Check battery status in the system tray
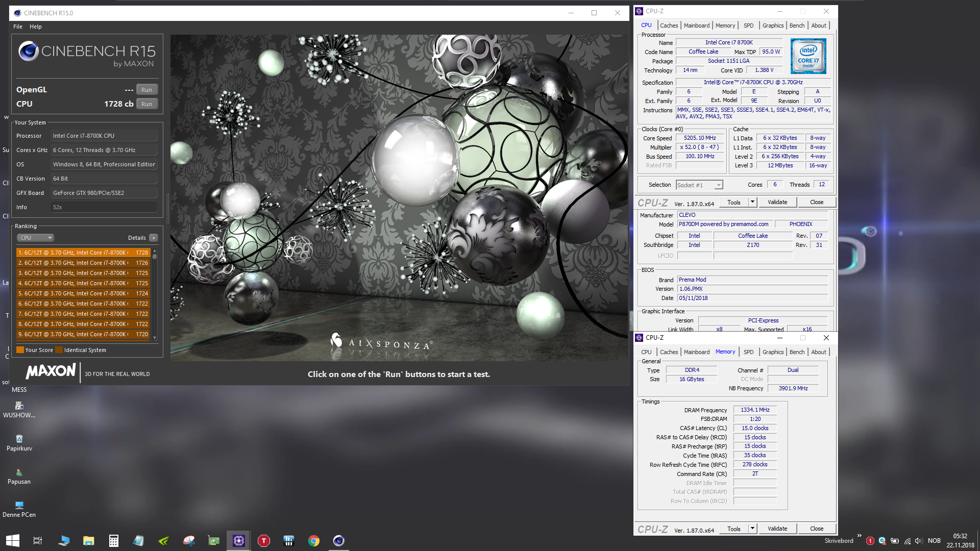 [x=895, y=541]
